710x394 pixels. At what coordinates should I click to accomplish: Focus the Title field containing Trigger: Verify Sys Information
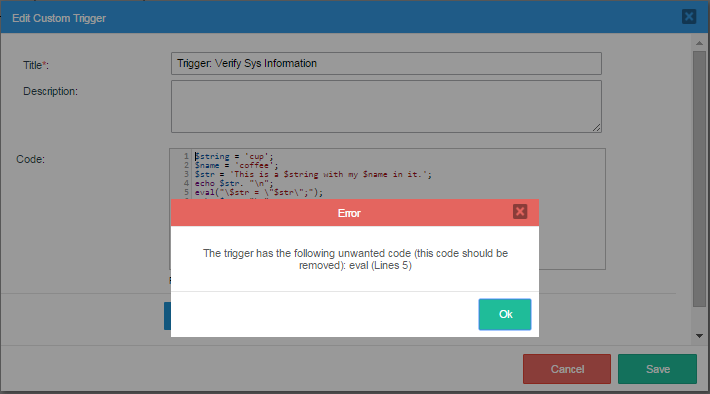point(386,63)
